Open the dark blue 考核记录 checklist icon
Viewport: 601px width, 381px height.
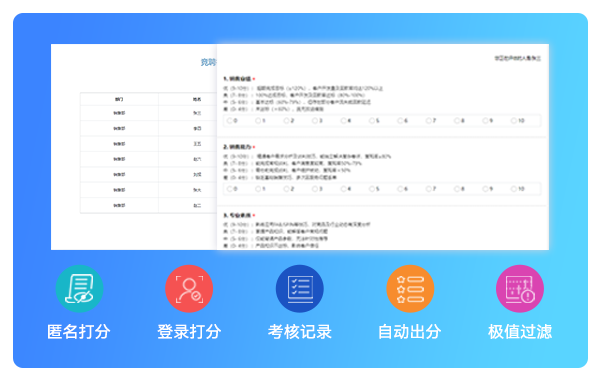click(x=300, y=289)
